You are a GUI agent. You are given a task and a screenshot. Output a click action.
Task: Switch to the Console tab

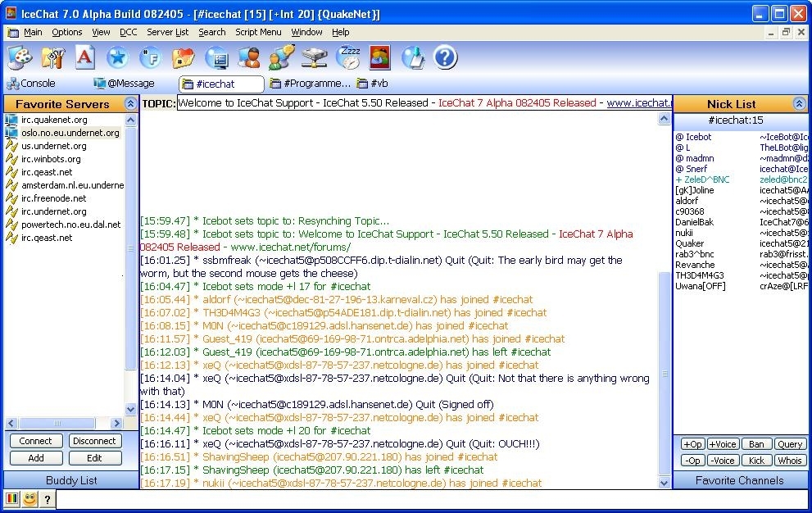coord(31,84)
